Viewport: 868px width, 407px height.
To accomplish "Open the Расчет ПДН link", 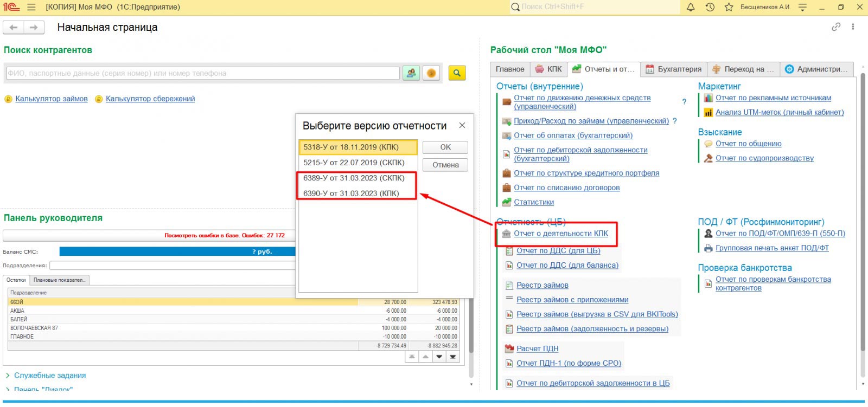I will [x=537, y=348].
